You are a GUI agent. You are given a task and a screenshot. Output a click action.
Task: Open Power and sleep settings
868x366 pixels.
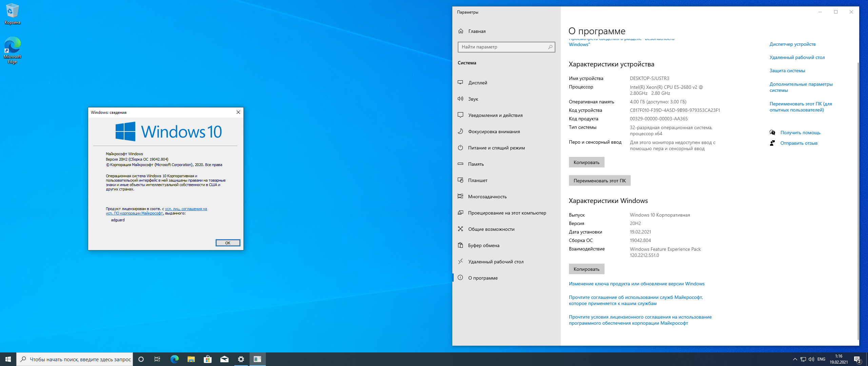(496, 148)
